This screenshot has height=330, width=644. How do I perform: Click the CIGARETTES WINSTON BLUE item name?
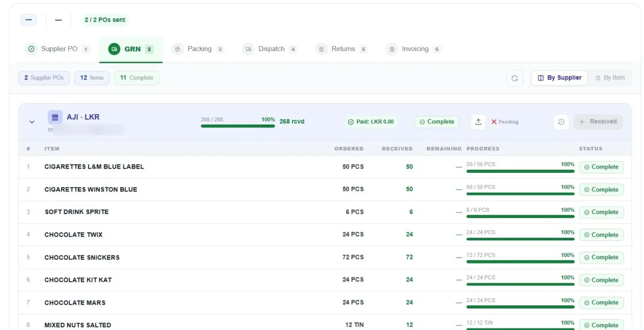[91, 189]
